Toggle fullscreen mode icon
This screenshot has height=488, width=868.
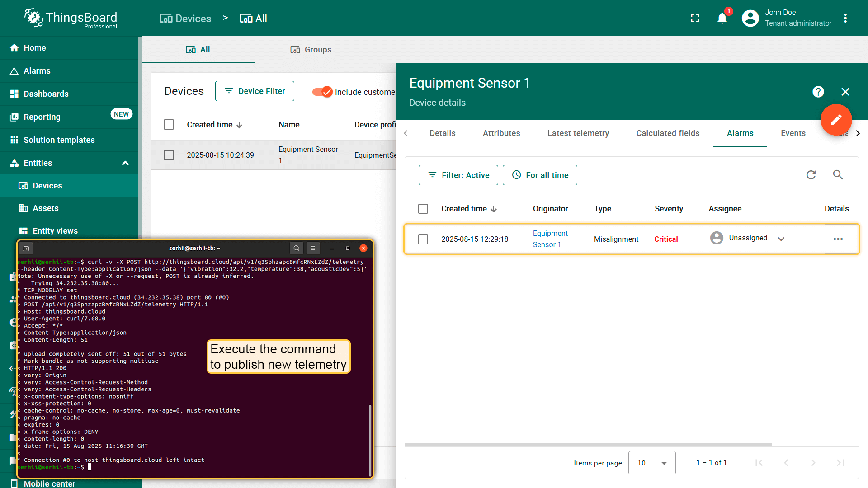click(695, 19)
